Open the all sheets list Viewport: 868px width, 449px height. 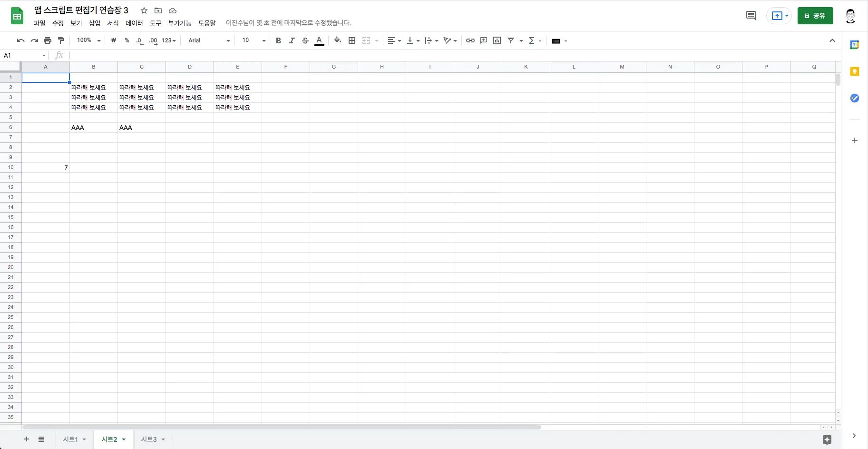click(41, 439)
